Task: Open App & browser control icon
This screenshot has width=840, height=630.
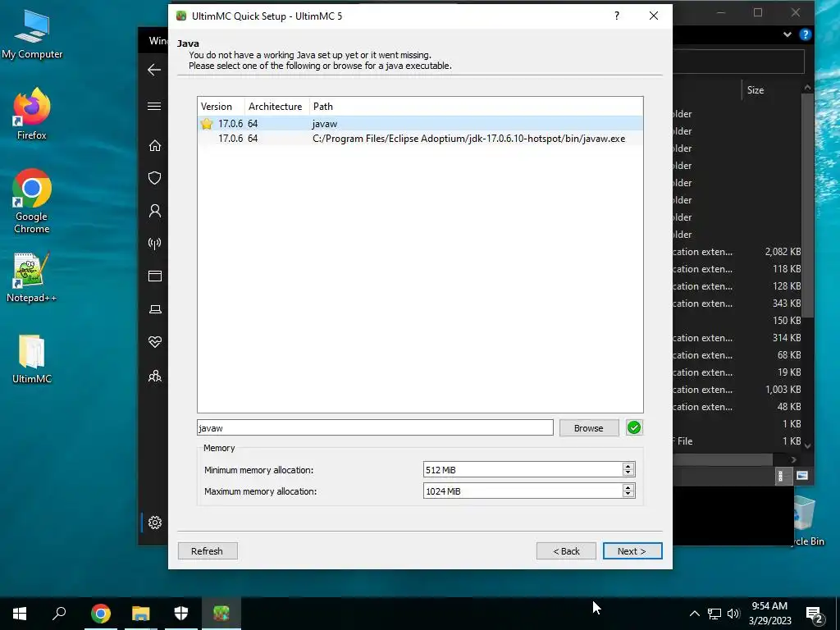Action: 155,276
